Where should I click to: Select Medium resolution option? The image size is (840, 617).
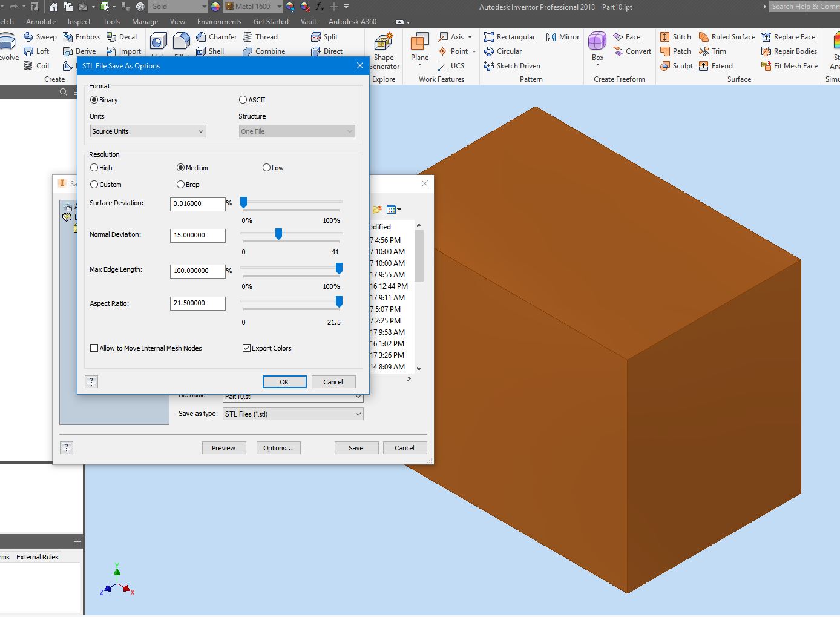pyautogui.click(x=180, y=168)
